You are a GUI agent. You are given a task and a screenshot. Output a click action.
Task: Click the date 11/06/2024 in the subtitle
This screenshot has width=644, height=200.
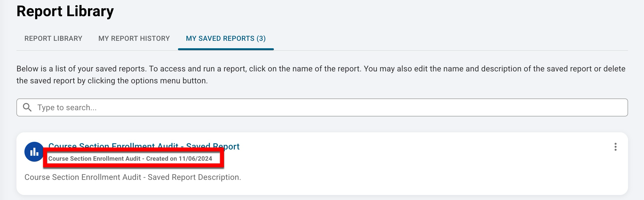(x=195, y=159)
